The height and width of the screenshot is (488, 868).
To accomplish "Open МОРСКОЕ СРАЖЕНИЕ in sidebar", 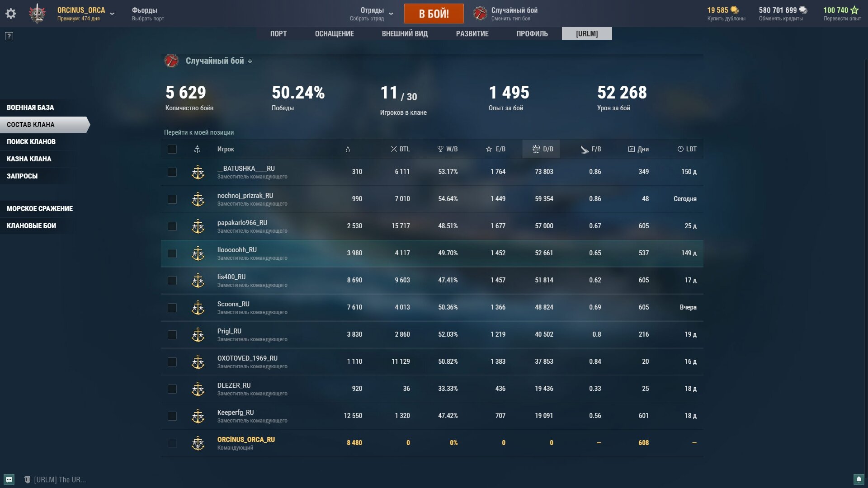I will pyautogui.click(x=41, y=209).
